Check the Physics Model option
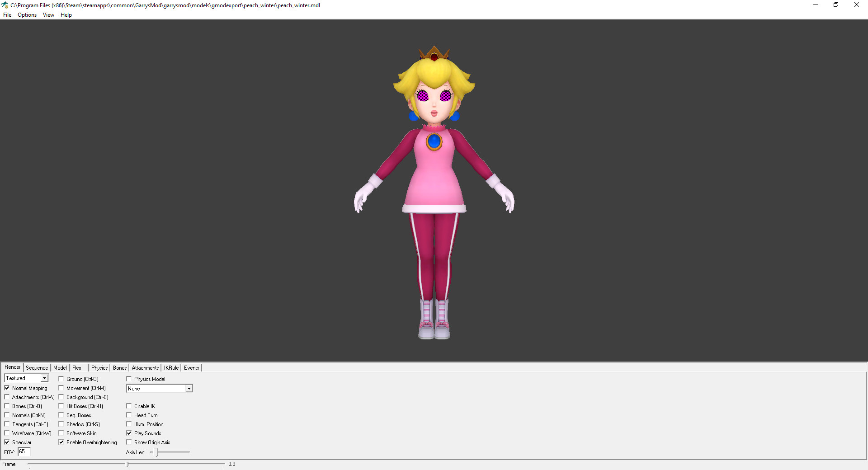Screen dimensions: 868x470 click(x=129, y=379)
